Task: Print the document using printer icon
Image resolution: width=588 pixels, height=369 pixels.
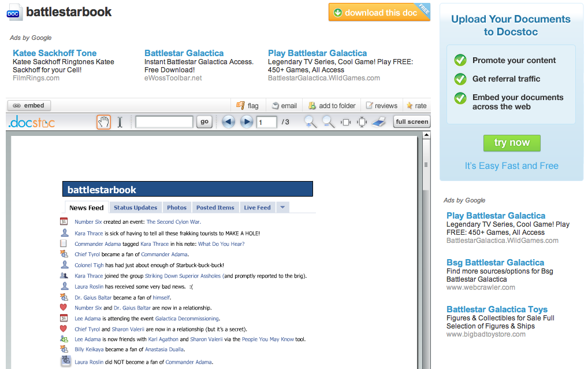Action: click(x=379, y=121)
